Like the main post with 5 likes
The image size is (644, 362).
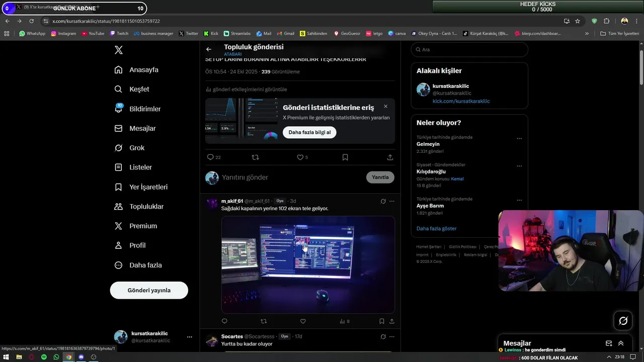point(302,157)
